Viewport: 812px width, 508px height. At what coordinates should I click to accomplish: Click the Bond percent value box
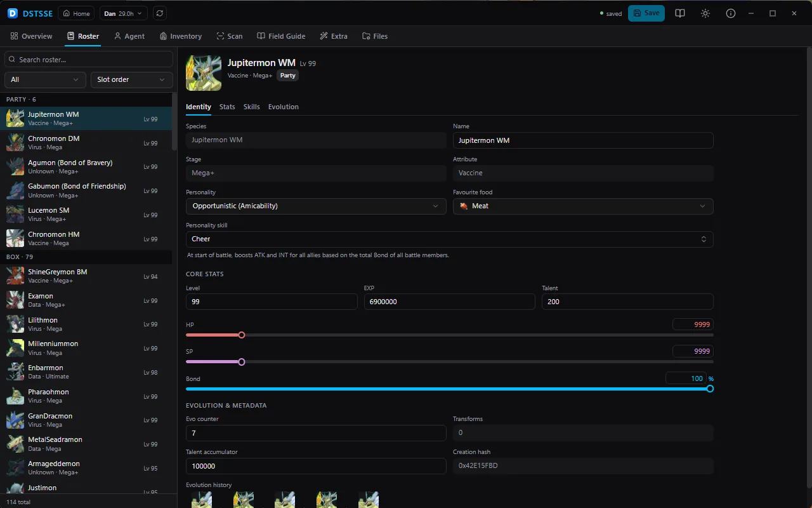(686, 378)
